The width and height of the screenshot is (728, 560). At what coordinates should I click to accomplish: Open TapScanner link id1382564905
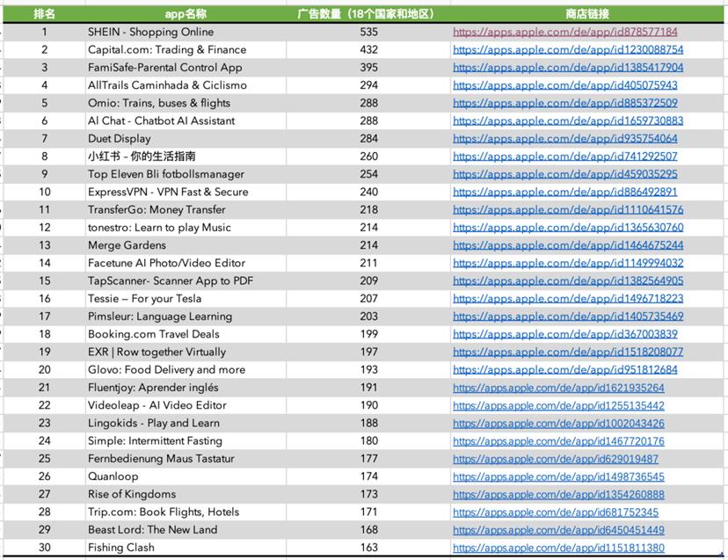(568, 281)
